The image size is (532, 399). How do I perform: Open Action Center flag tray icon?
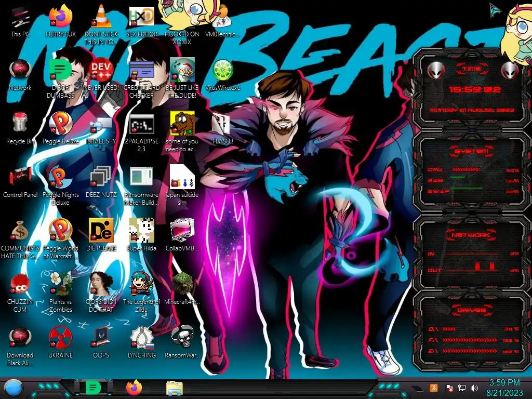click(449, 388)
